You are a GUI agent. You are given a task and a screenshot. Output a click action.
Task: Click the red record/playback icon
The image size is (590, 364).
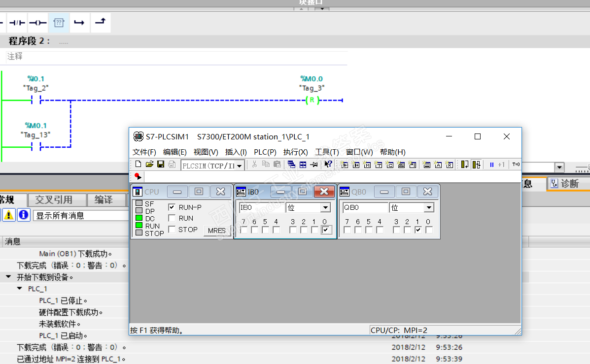(138, 176)
